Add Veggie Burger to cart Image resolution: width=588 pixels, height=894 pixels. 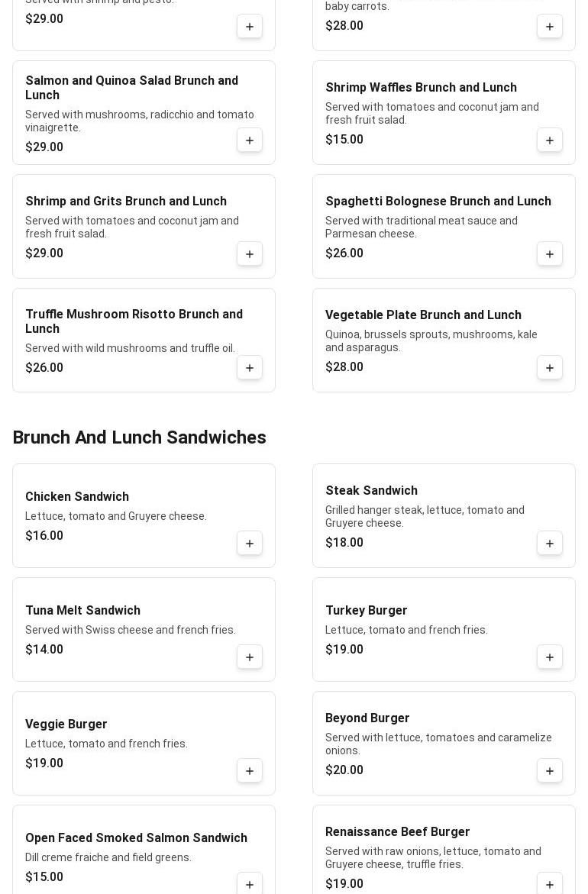pos(250,771)
